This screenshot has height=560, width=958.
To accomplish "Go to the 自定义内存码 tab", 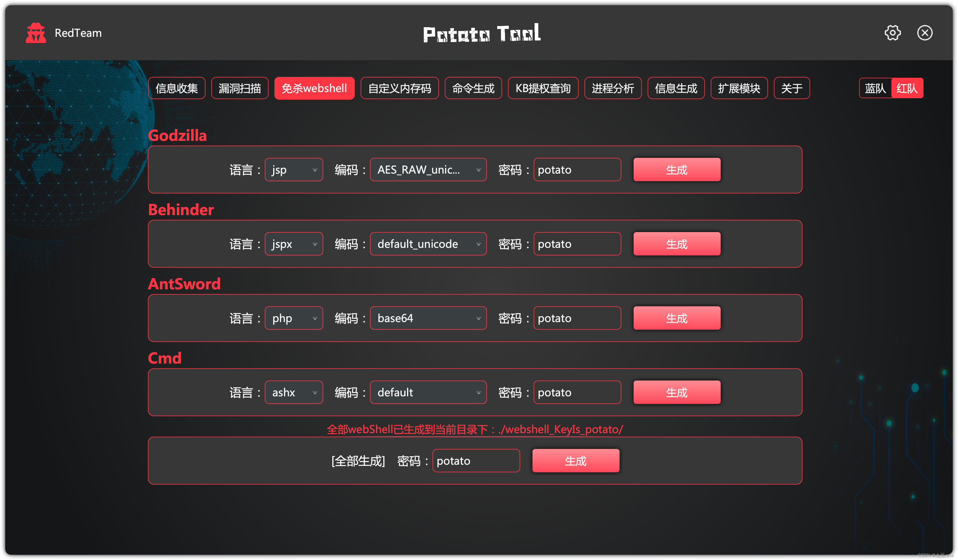I will point(399,88).
